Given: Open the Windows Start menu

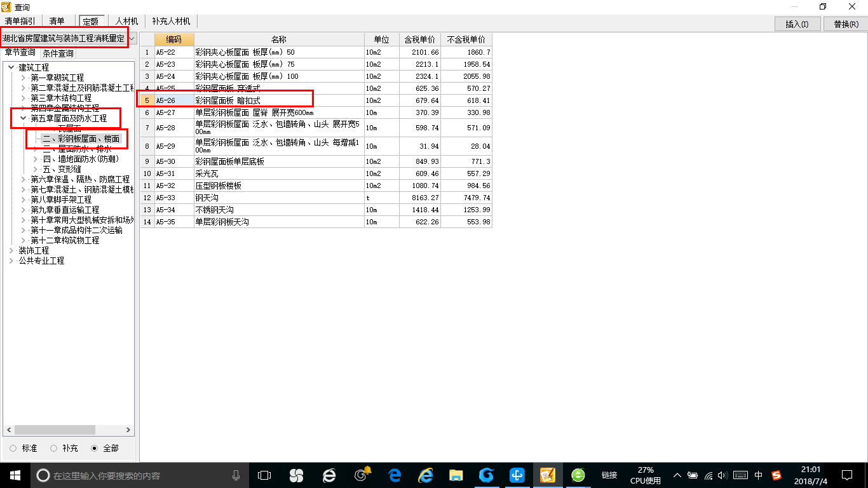Looking at the screenshot, I should [x=15, y=475].
